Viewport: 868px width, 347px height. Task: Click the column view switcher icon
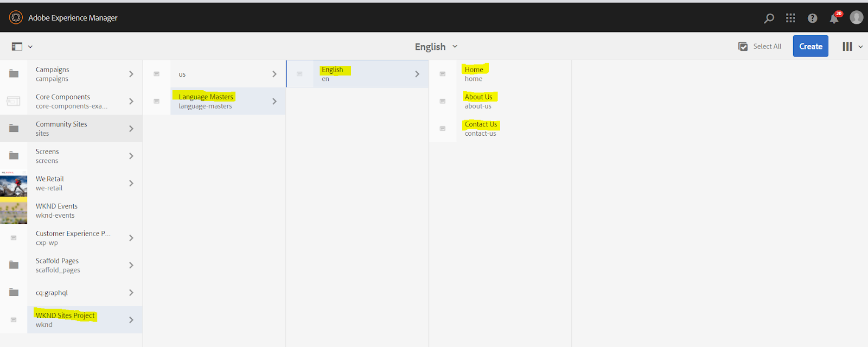coord(847,47)
